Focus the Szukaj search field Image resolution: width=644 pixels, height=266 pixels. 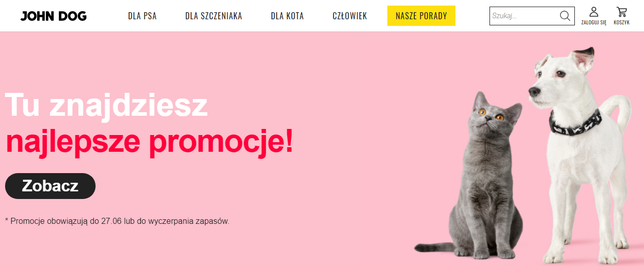coord(524,16)
